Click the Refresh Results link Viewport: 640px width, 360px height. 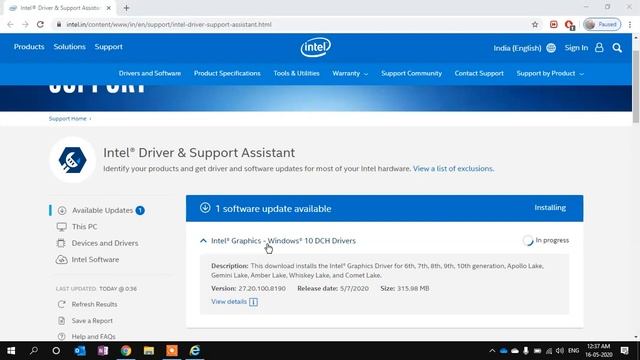point(94,304)
